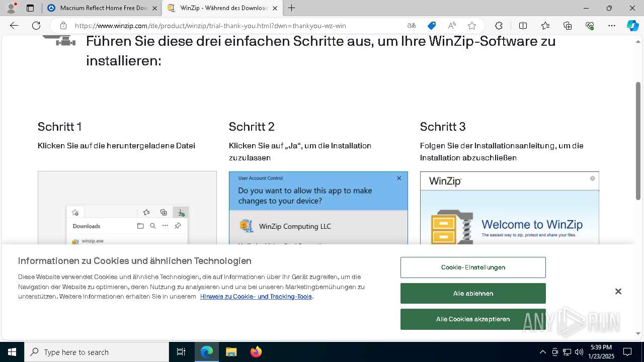Image resolution: width=644 pixels, height=362 pixels.
Task: Dismiss the cookie banner with X
Action: pos(618,292)
